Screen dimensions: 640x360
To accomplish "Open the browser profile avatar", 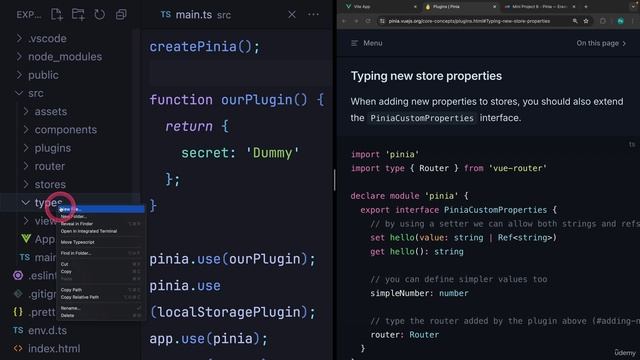I will [620, 21].
